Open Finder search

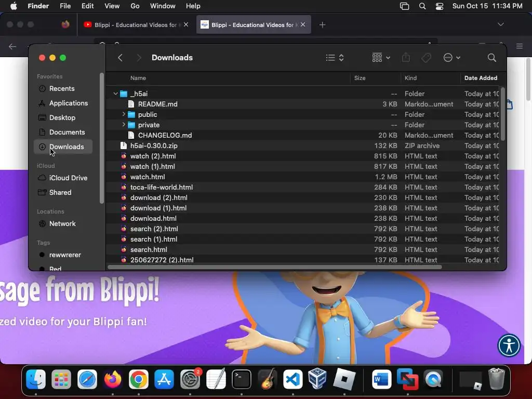point(491,58)
